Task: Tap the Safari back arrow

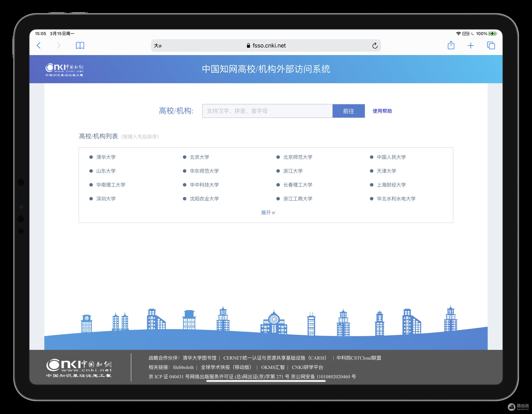Action: (x=39, y=45)
